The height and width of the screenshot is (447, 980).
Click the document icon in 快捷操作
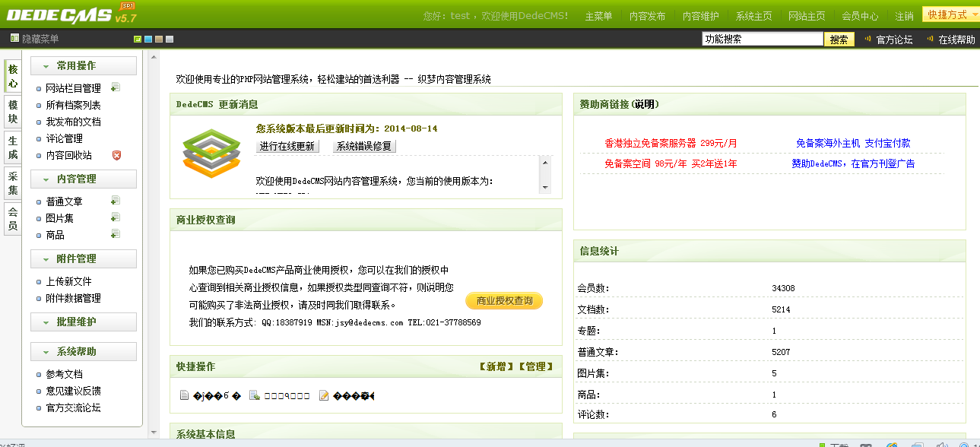tap(184, 395)
